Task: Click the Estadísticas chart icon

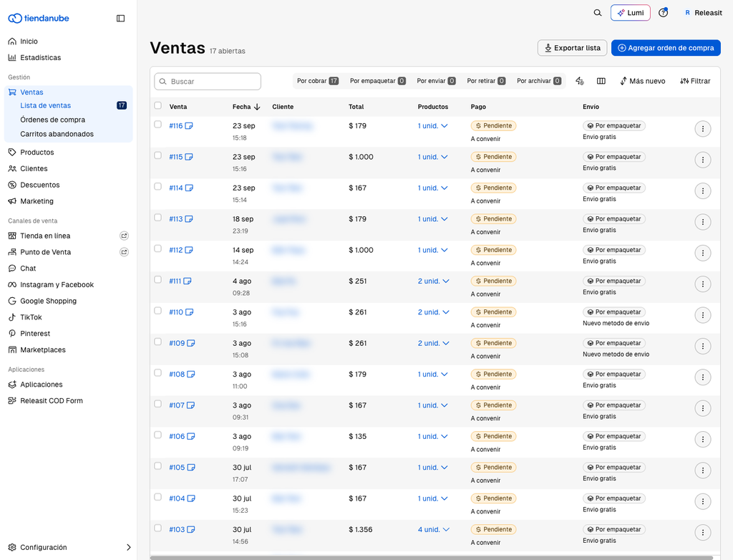Action: pyautogui.click(x=12, y=57)
